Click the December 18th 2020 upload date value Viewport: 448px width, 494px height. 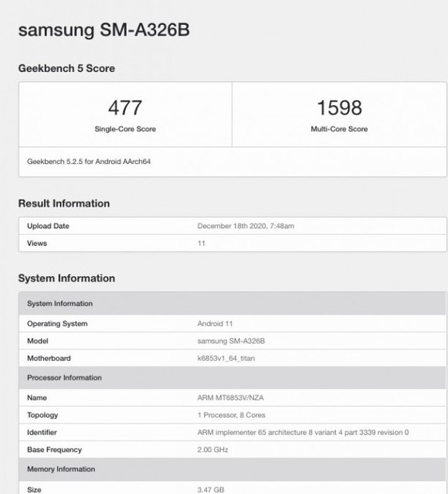246,226
